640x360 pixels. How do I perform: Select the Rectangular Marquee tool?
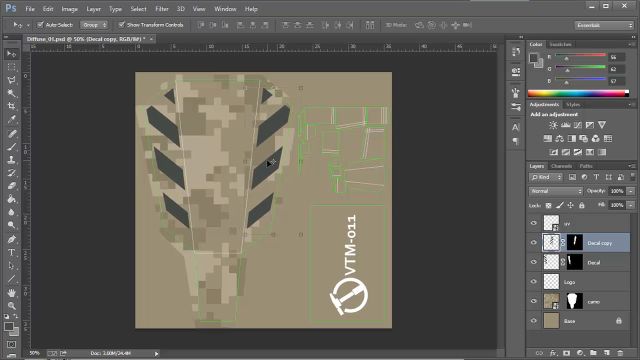tap(11, 67)
